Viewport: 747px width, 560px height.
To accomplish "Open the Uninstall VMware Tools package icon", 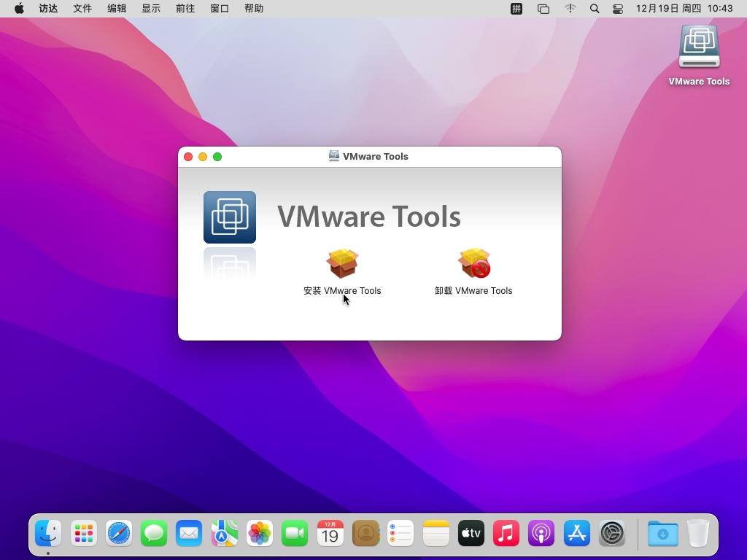I will [473, 263].
